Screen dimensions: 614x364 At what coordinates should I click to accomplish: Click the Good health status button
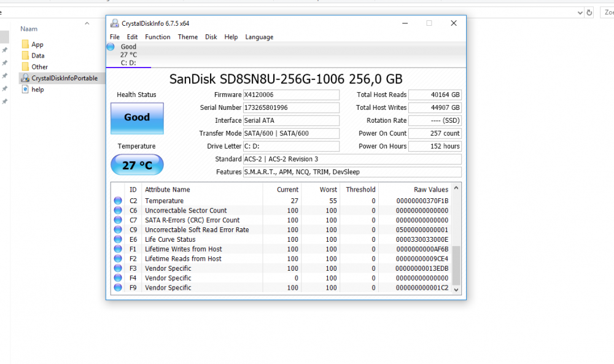[x=137, y=118]
